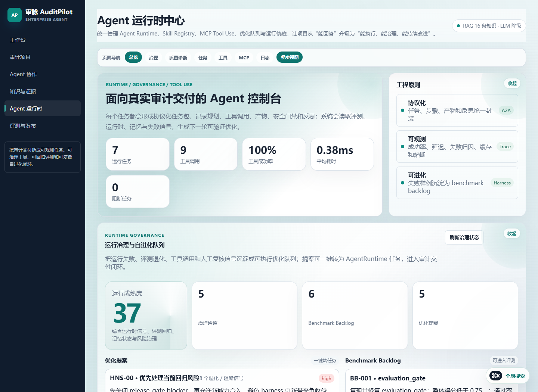Select 知识与证据 in the sidebar
This screenshot has width=538, height=392.
click(x=43, y=91)
